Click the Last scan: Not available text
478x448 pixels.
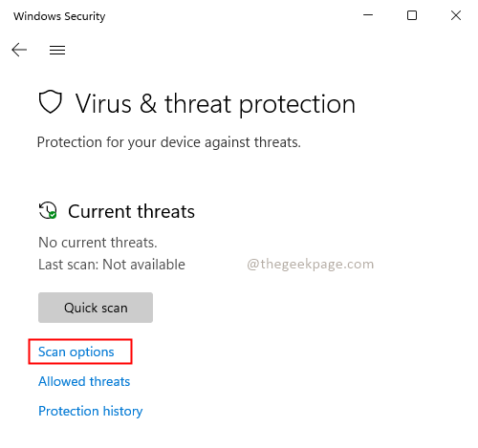coord(112,265)
